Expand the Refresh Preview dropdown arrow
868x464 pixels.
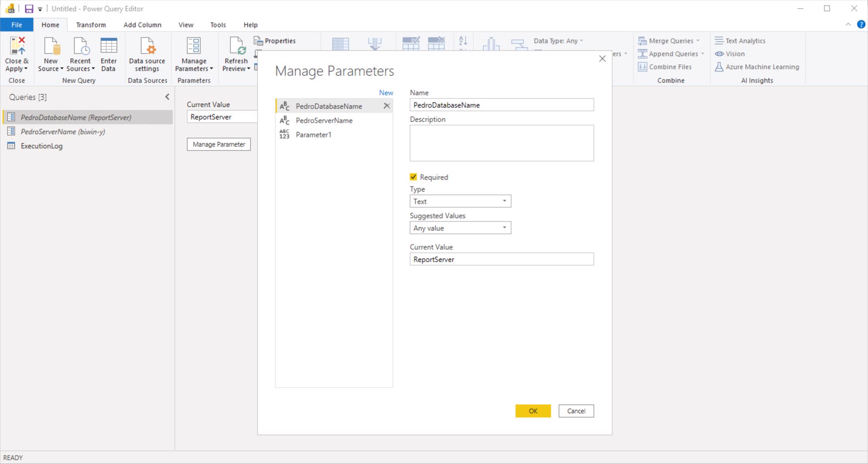coord(249,69)
